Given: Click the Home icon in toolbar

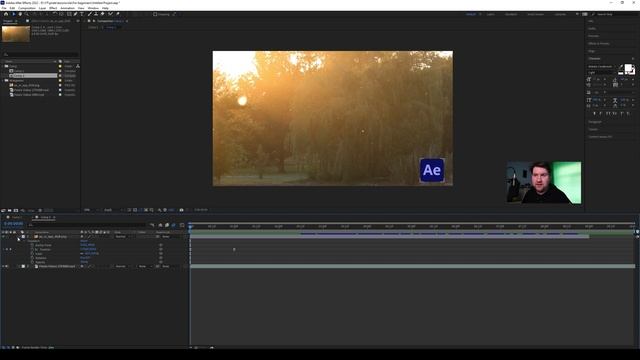Looking at the screenshot, I should pyautogui.click(x=6, y=14).
